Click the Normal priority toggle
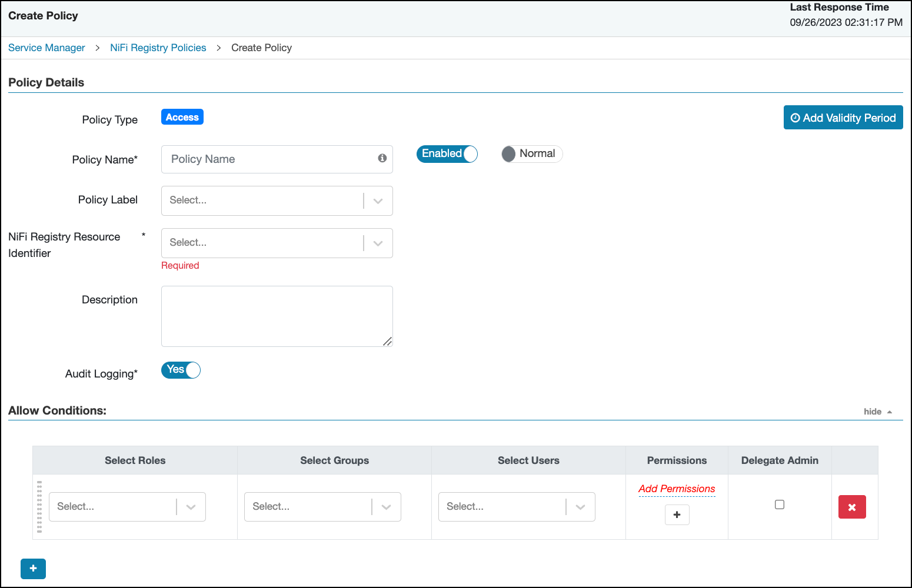The width and height of the screenshot is (912, 588). (531, 153)
